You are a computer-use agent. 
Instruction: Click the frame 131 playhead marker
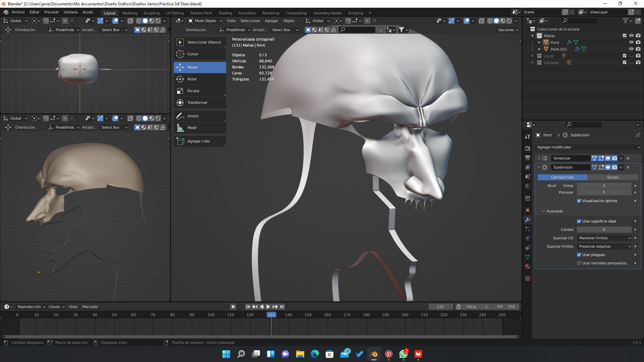271,315
